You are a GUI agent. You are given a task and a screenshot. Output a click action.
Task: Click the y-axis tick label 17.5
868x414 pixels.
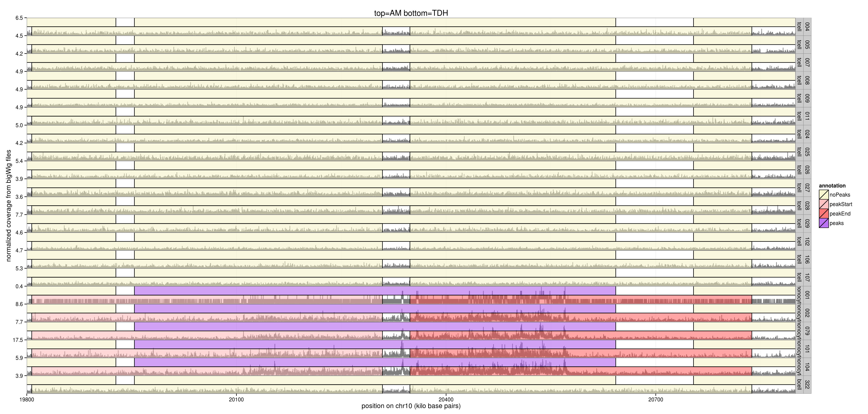(x=18, y=340)
